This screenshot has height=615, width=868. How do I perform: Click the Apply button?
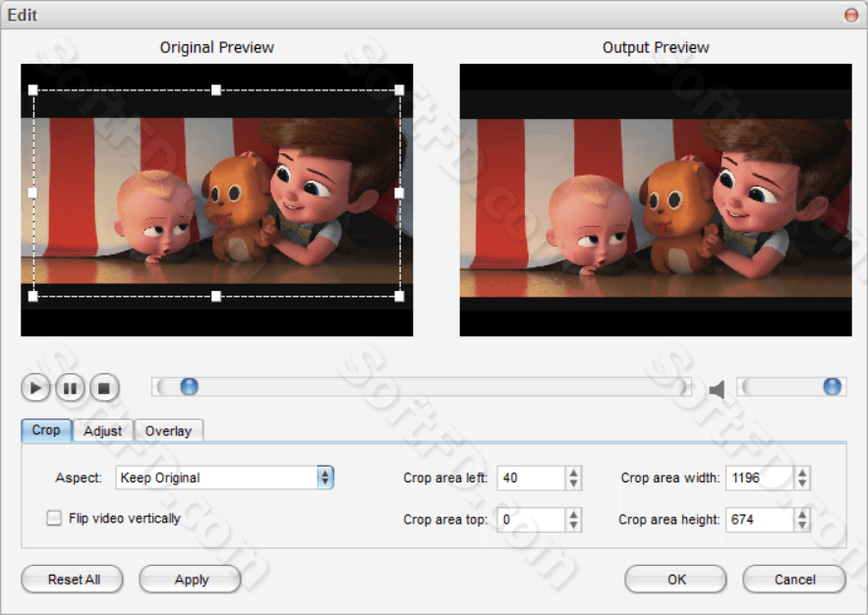click(x=190, y=579)
